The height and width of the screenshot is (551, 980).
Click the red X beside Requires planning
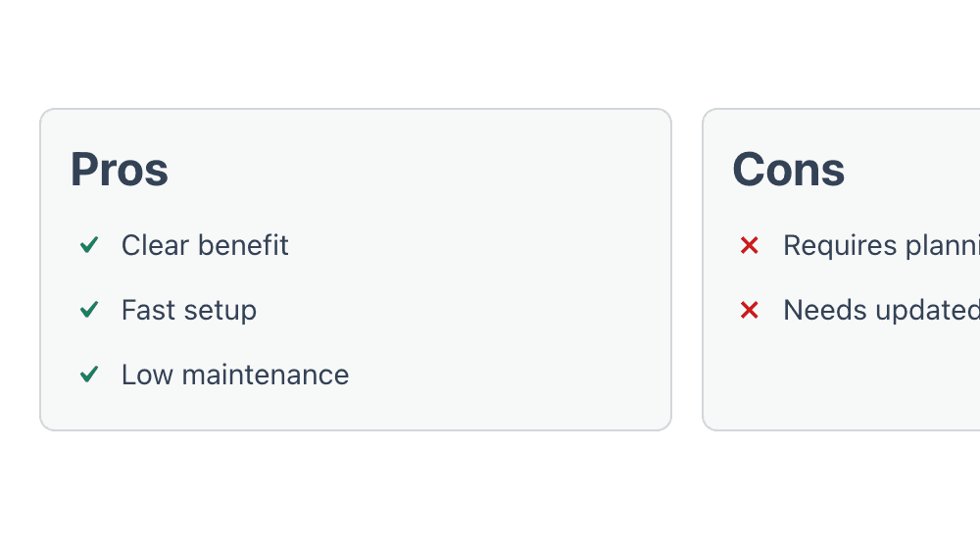(750, 245)
